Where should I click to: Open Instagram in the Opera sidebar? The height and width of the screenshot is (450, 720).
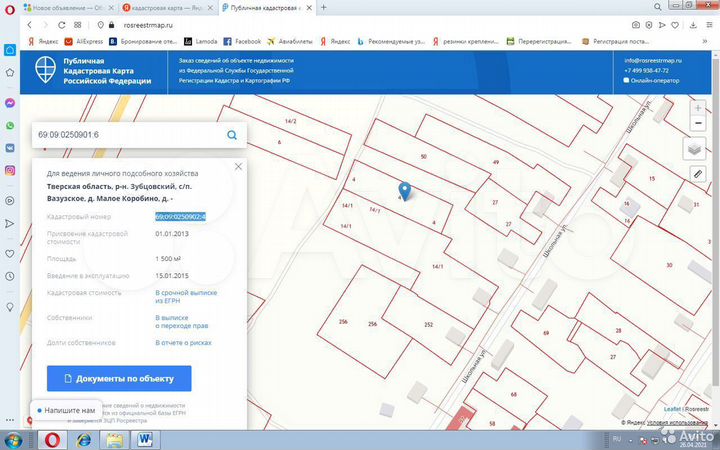point(10,170)
